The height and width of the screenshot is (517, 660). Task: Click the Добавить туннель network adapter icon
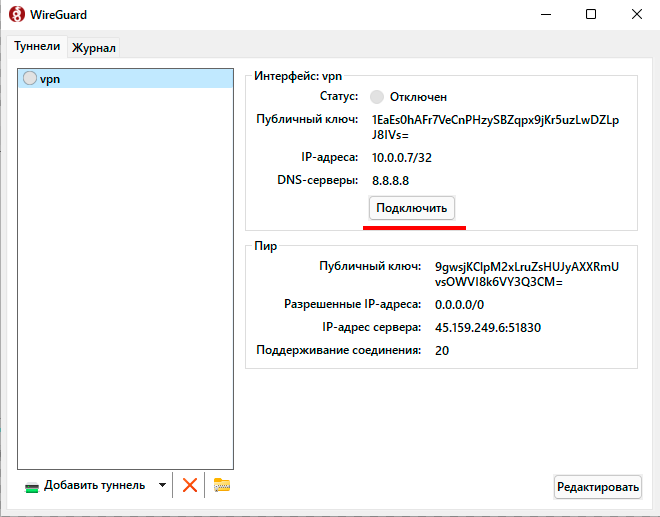32,487
